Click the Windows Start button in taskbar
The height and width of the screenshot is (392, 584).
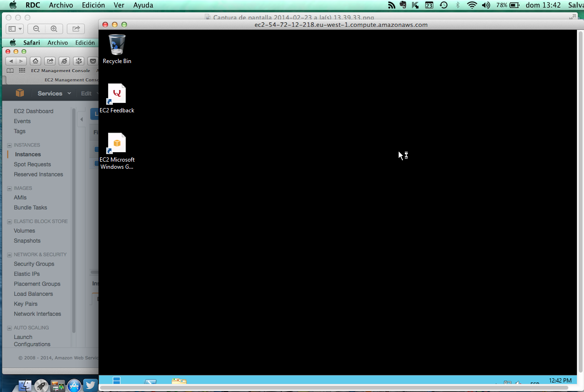(117, 381)
